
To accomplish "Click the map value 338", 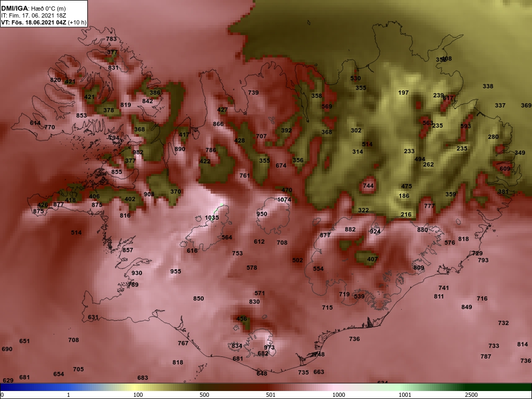I will pos(488,87).
